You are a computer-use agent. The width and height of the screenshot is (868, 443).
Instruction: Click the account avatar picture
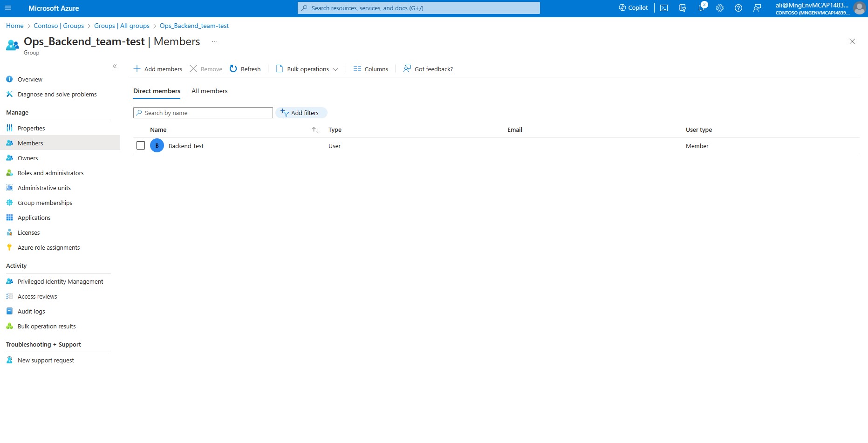[859, 8]
